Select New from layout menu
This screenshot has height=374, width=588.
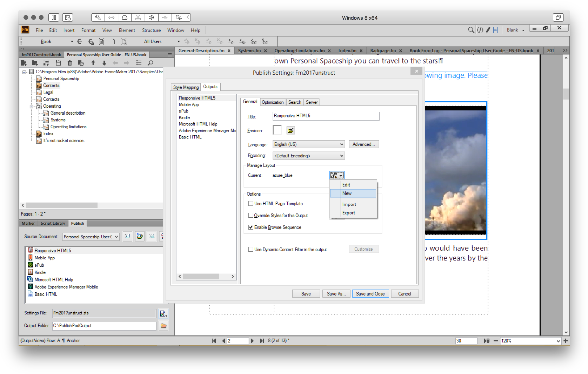(x=353, y=193)
